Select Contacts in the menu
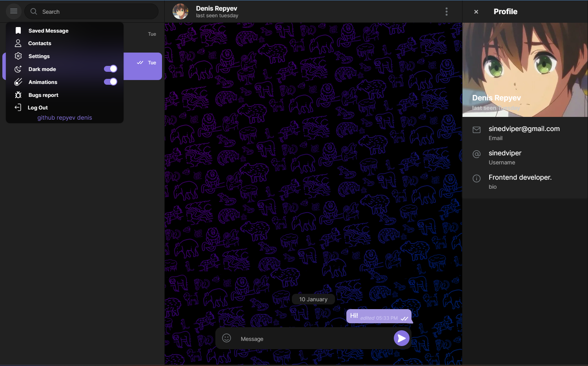588x366 pixels. (40, 43)
